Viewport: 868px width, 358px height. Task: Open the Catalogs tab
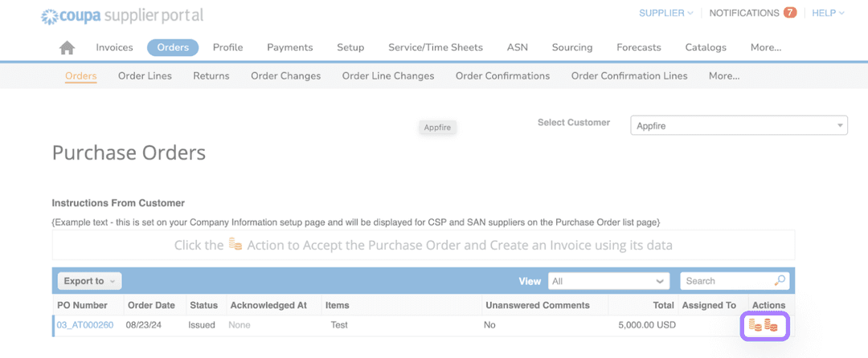point(706,47)
